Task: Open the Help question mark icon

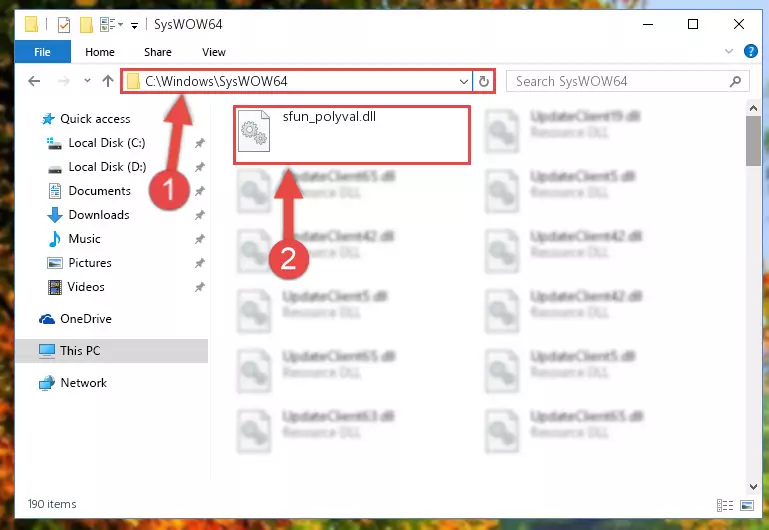Action: pyautogui.click(x=750, y=51)
